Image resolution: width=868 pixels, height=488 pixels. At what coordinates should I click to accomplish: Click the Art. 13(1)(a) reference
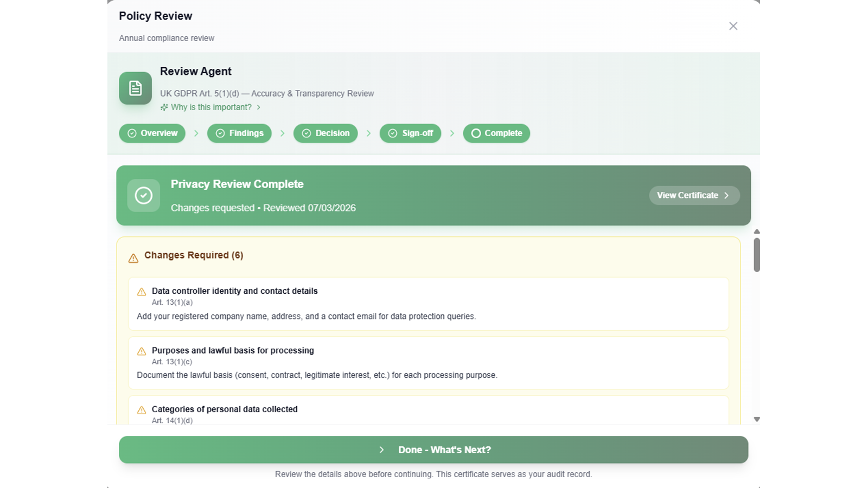[172, 303]
